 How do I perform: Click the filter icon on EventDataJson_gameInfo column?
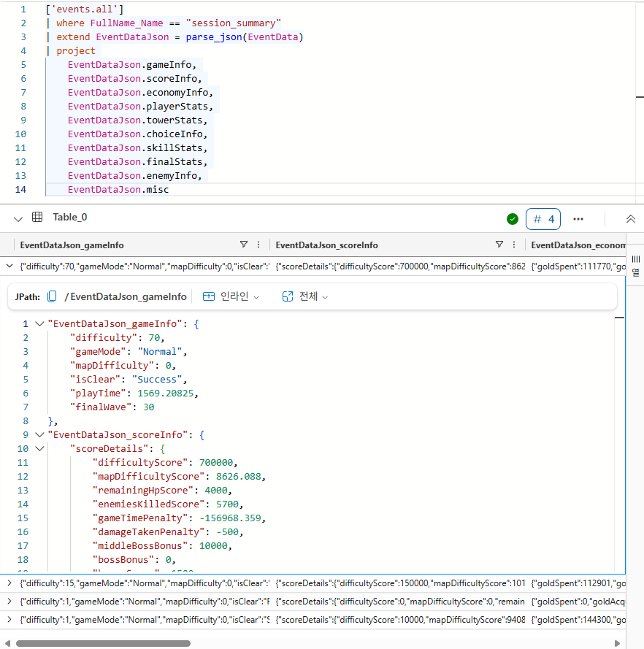pos(244,245)
